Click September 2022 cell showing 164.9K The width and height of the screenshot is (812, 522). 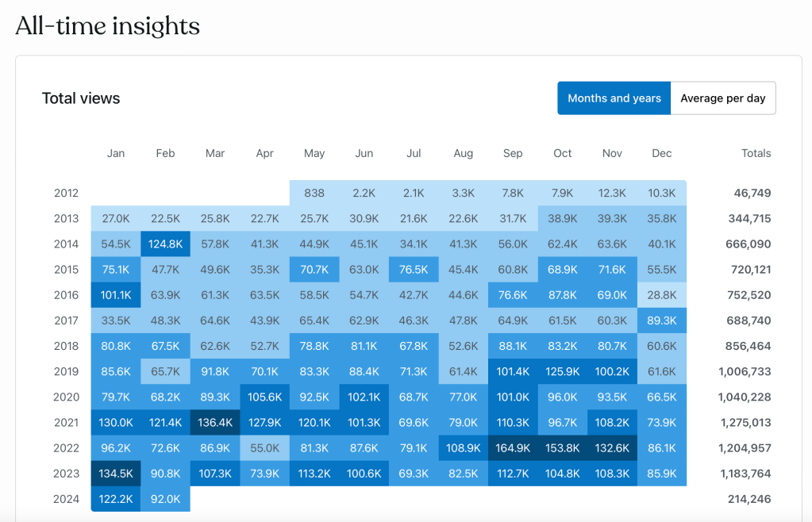point(513,447)
